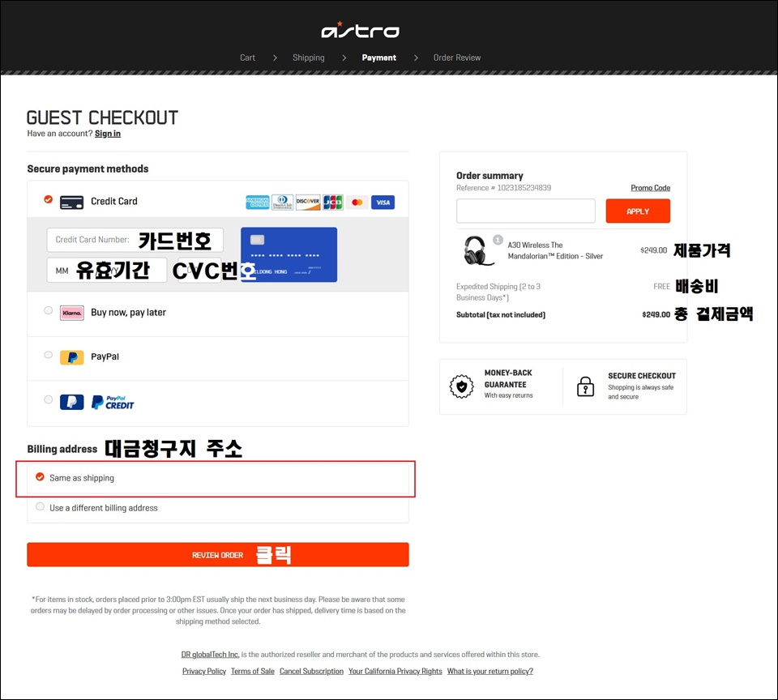778x700 pixels.
Task: Open the Promo Code link
Action: click(651, 187)
